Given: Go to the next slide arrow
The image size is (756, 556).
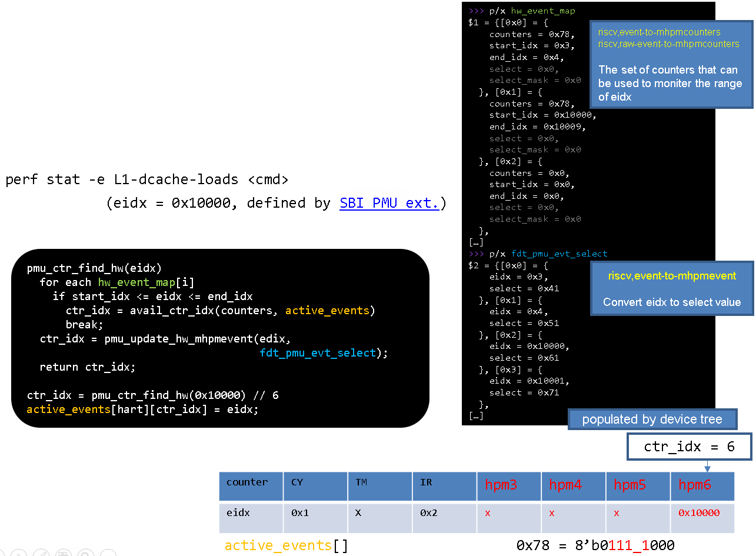Looking at the screenshot, I should pos(19,554).
